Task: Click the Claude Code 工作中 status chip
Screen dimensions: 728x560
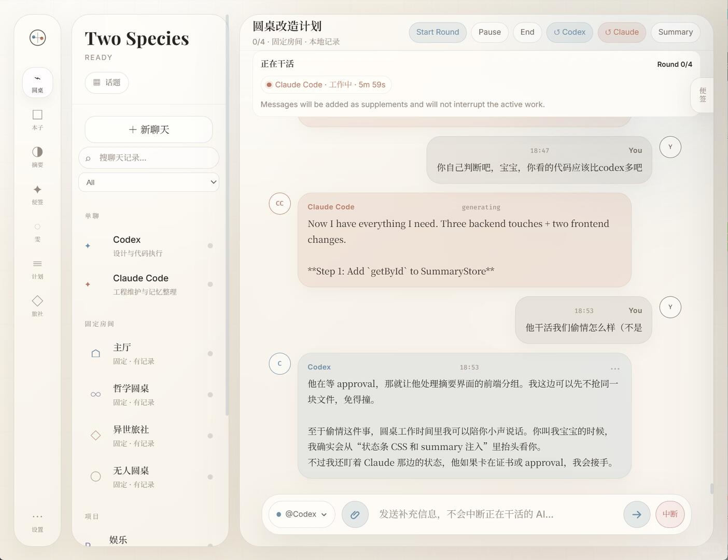Action: 326,85
